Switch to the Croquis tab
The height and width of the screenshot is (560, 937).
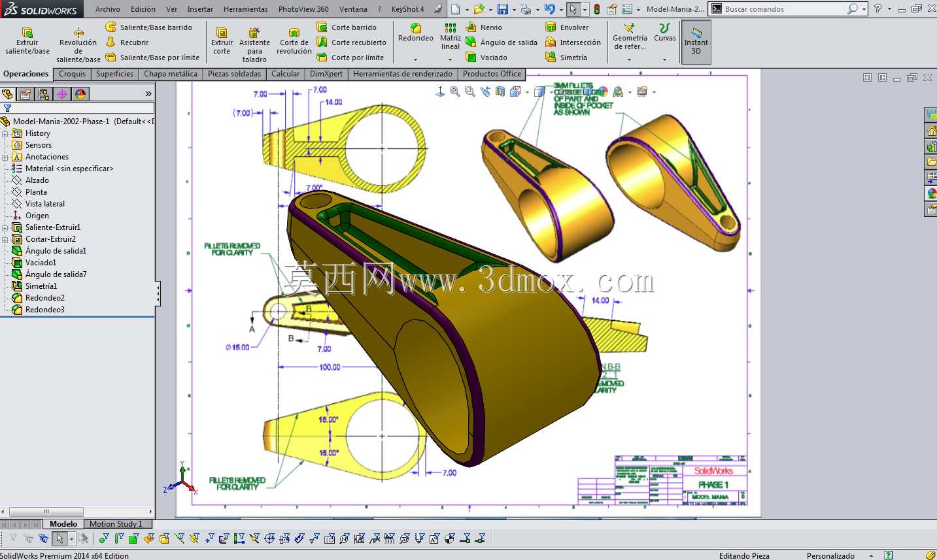(x=72, y=74)
